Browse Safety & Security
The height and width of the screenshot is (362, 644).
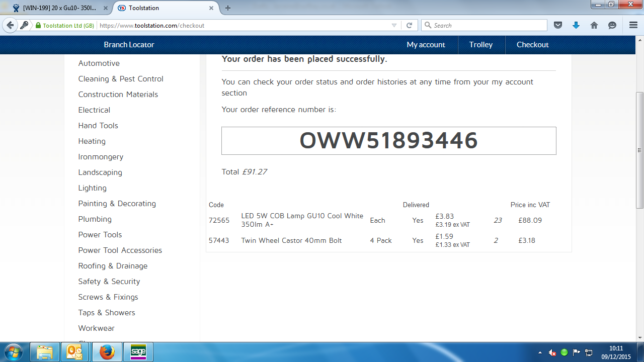pos(109,282)
